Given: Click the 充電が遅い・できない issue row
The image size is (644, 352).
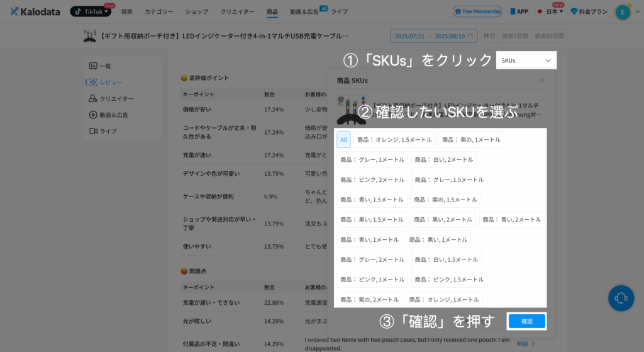Looking at the screenshot, I should 211,303.
